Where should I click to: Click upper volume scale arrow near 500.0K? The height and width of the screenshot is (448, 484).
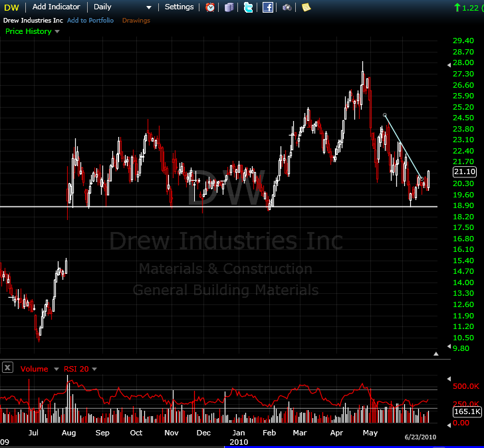coord(449,379)
